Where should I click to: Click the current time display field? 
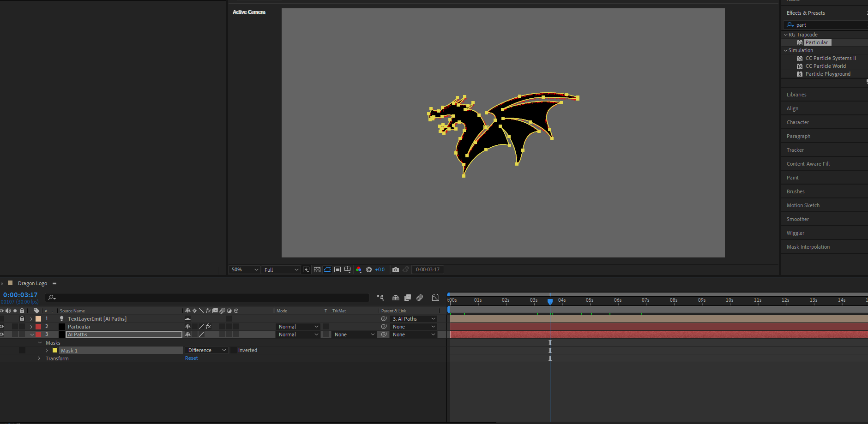20,294
